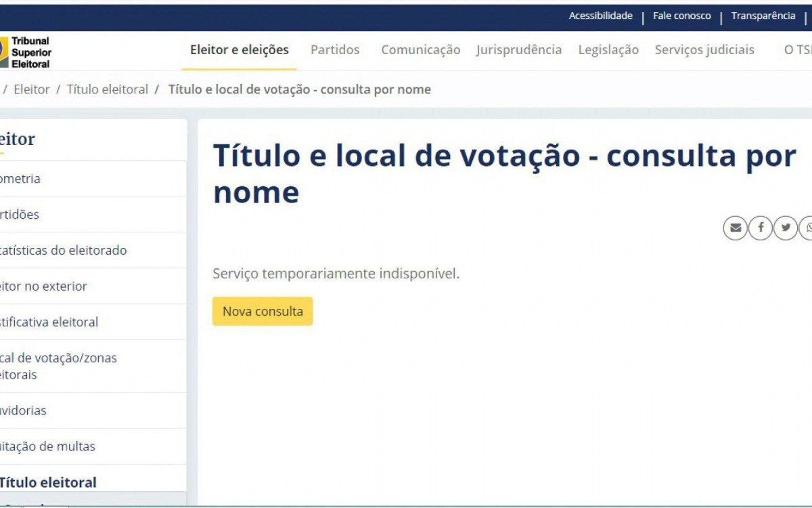Open the Partidos navigation menu
Viewport: 812px width, 508px height.
pyautogui.click(x=334, y=49)
